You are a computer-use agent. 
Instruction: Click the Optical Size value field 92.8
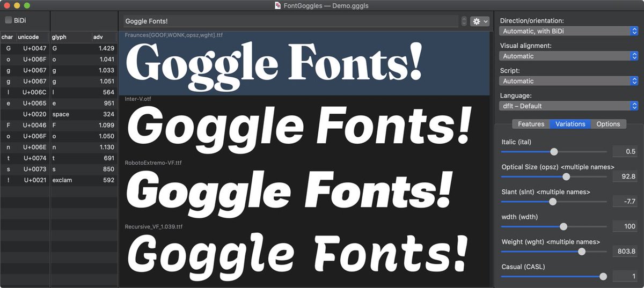tap(625, 176)
